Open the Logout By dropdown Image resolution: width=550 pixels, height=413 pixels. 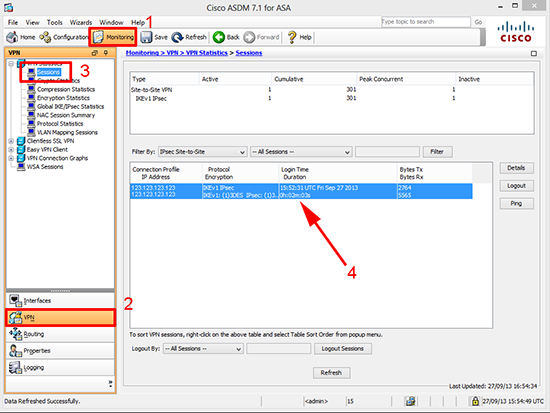click(203, 349)
